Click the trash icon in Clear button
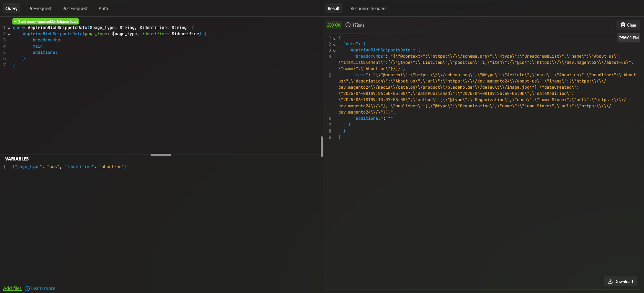 point(623,25)
